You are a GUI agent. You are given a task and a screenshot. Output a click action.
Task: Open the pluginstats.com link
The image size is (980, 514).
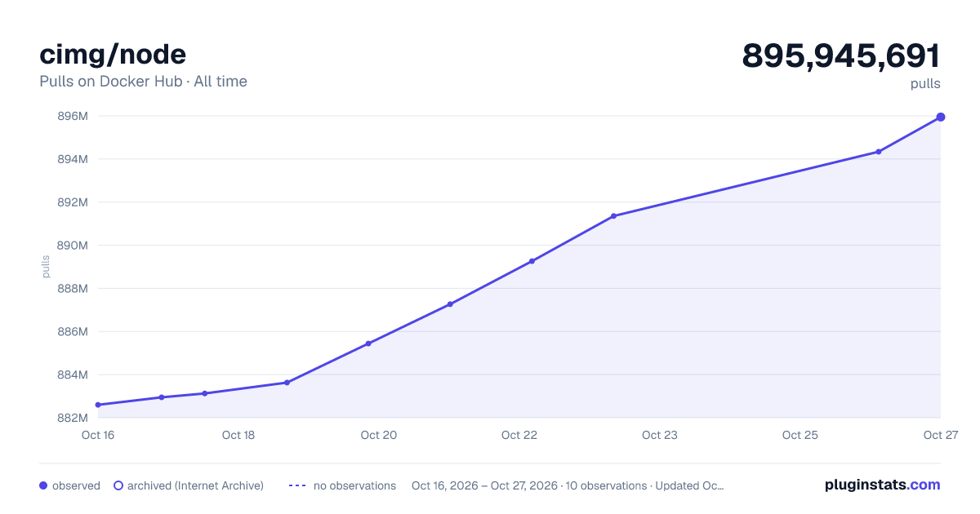point(882,485)
